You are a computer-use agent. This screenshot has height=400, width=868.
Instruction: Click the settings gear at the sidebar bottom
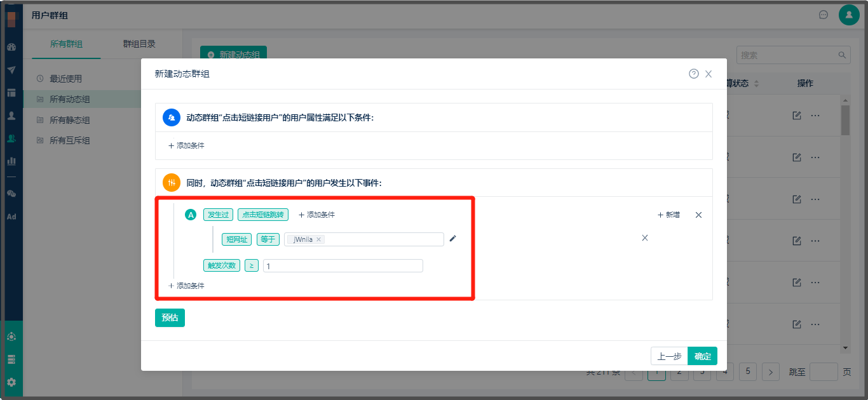point(11,382)
